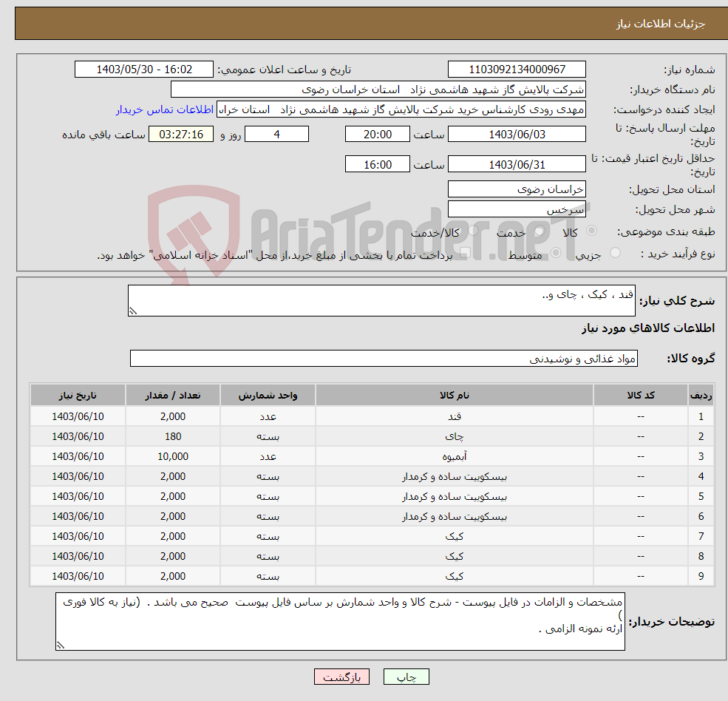The width and height of the screenshot is (728, 701).
Task: Click بیسکوییت ساده و کرمدار in row 5
Action: coord(454,496)
